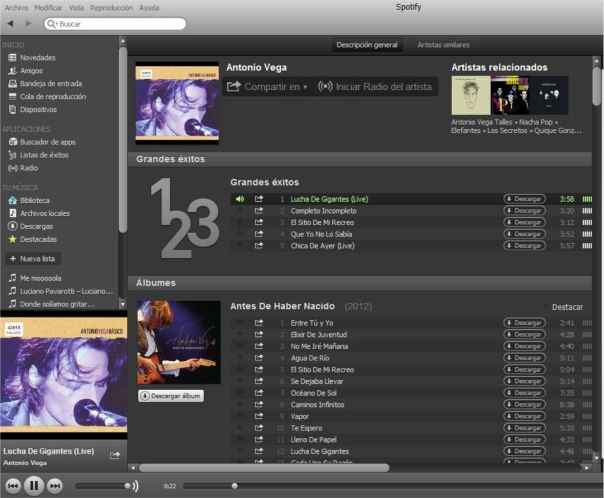Click the back navigation arrow

point(11,22)
